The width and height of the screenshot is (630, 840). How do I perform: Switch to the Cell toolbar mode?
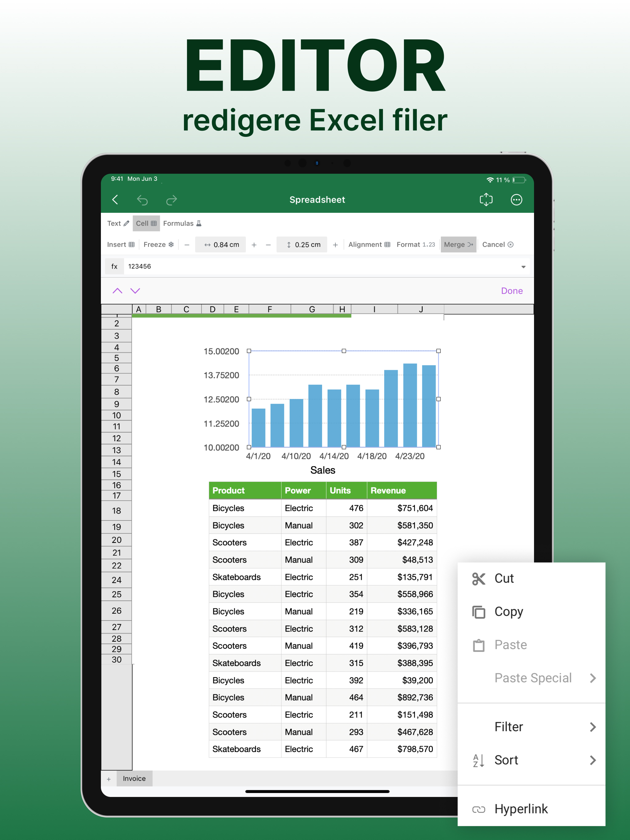click(x=146, y=223)
